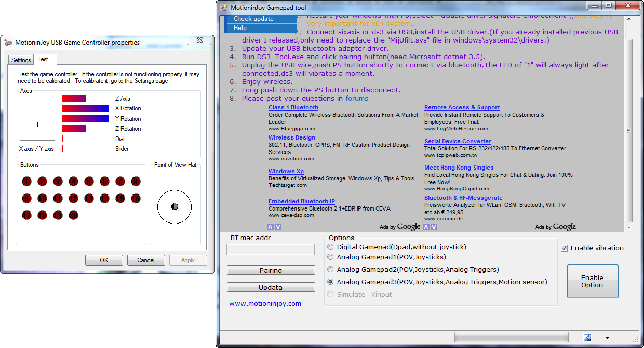Open the Remote Access & Support ad link
Image resolution: width=644 pixels, height=348 pixels.
[x=462, y=107]
